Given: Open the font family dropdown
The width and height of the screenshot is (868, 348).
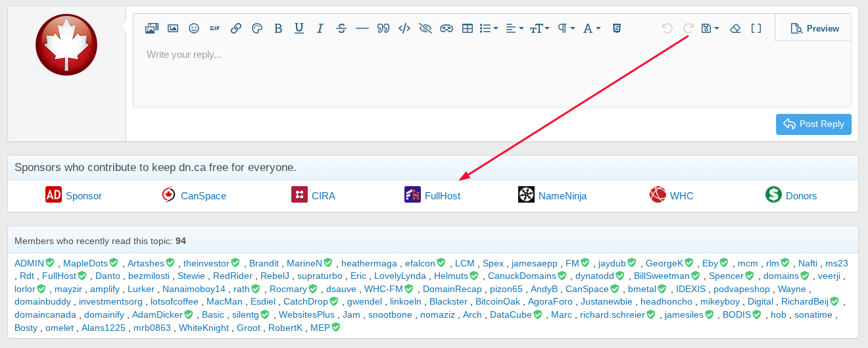Looking at the screenshot, I should click(x=592, y=28).
